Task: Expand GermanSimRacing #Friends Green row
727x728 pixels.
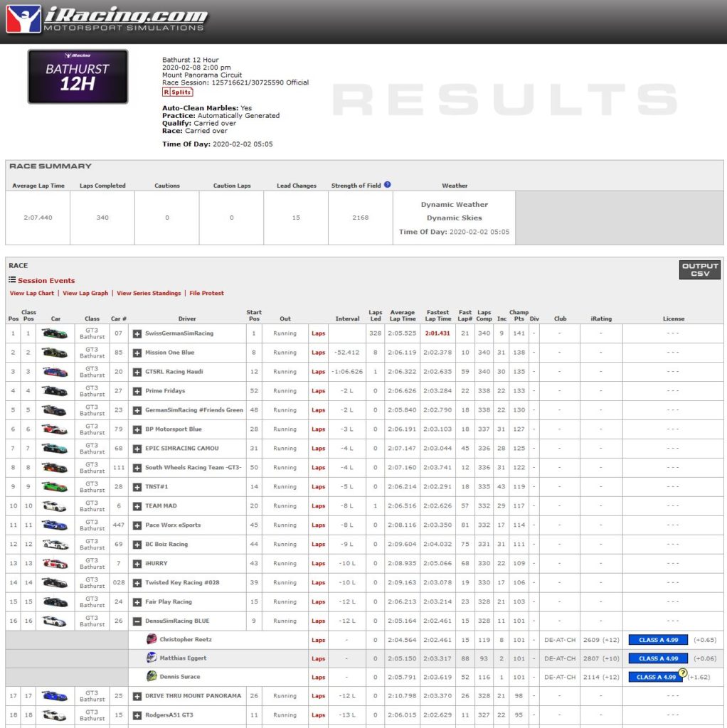Action: click(137, 410)
